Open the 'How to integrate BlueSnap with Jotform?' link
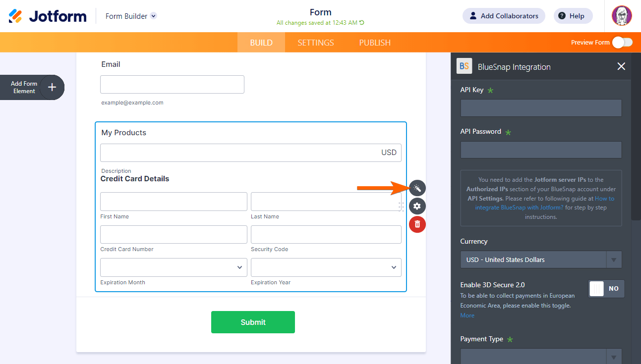Screen dimensions: 641x364 point(545,203)
